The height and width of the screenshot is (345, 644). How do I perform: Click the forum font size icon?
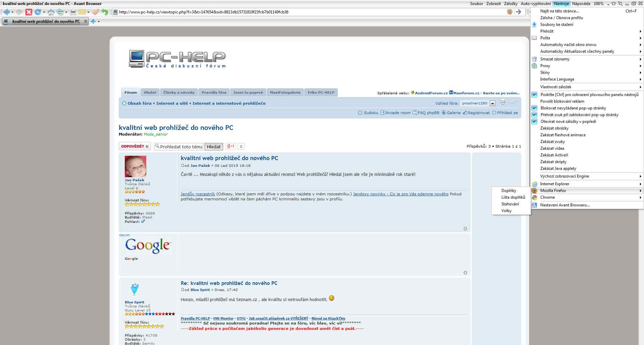tap(513, 102)
